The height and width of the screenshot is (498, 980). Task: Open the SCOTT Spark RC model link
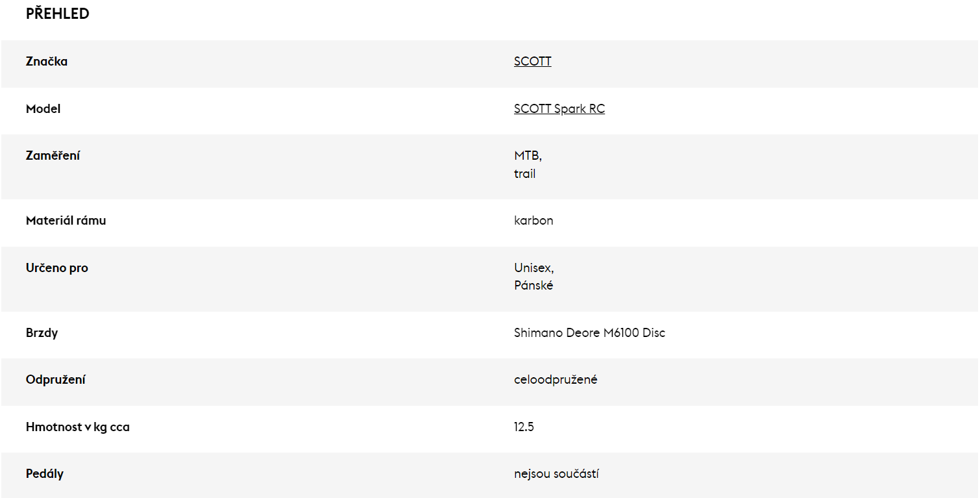coord(559,109)
